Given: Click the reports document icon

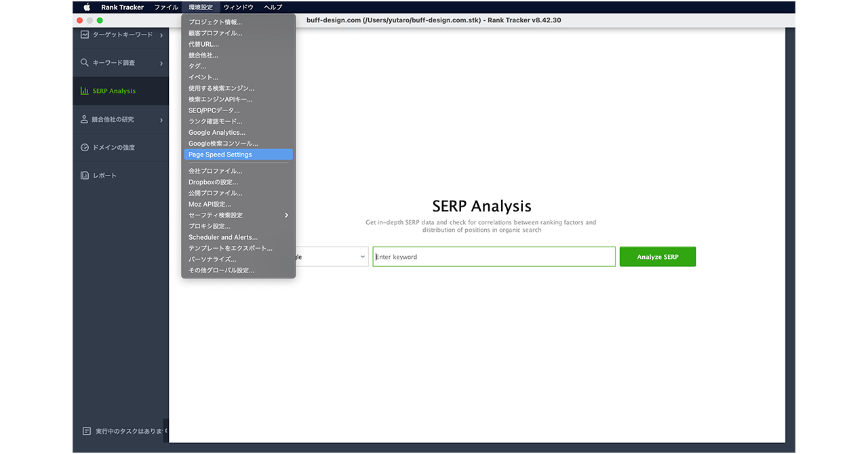Looking at the screenshot, I should coord(85,176).
